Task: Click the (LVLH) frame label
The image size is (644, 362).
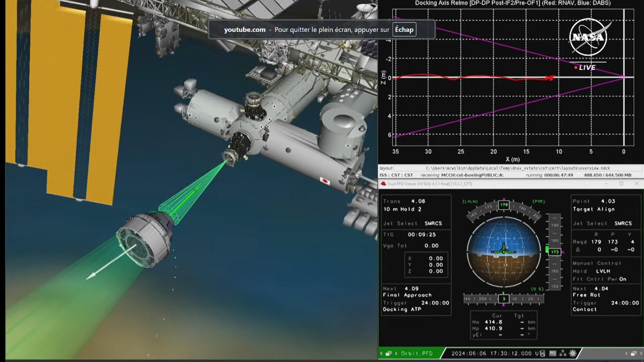Action: (470, 202)
